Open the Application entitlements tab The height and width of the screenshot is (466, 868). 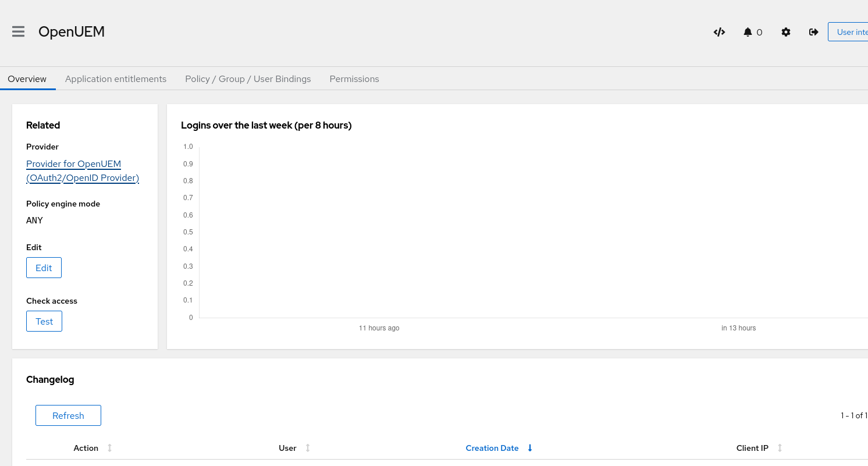coord(116,79)
